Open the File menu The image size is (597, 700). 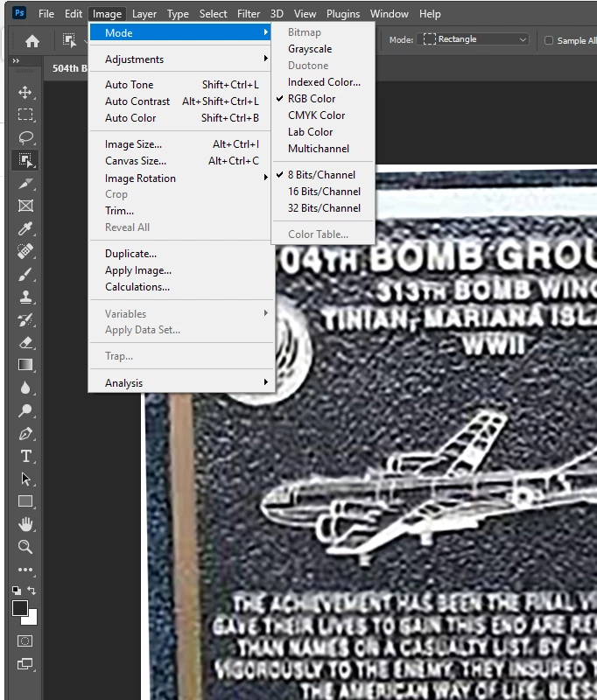[46, 14]
